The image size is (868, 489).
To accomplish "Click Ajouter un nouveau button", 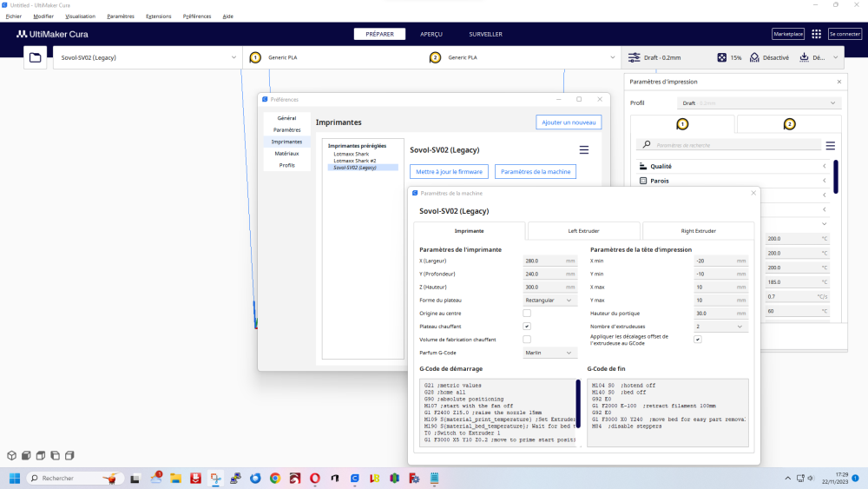I will pos(569,122).
